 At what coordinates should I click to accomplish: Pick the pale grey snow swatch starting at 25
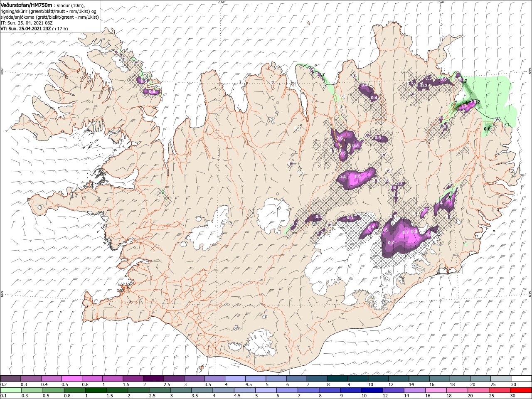(500, 378)
